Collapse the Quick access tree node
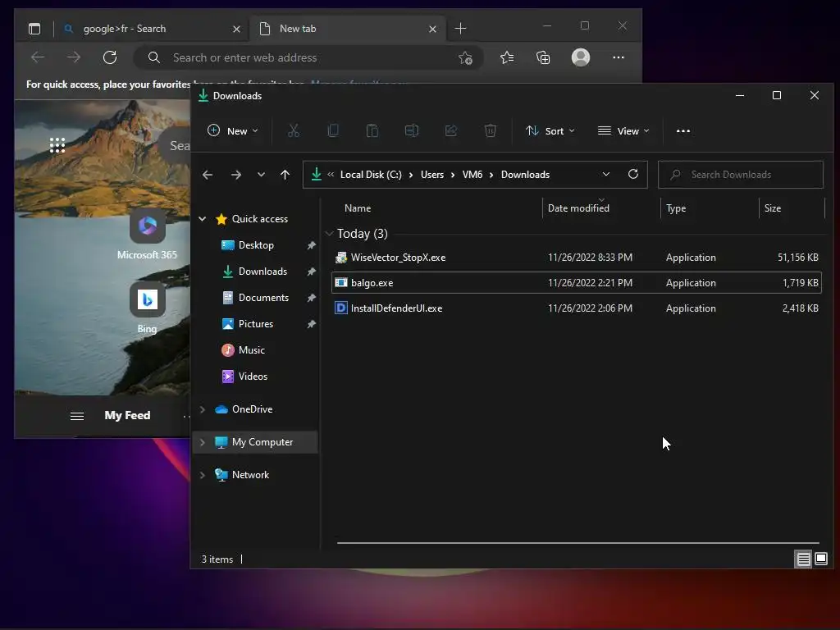840x630 pixels. (203, 218)
